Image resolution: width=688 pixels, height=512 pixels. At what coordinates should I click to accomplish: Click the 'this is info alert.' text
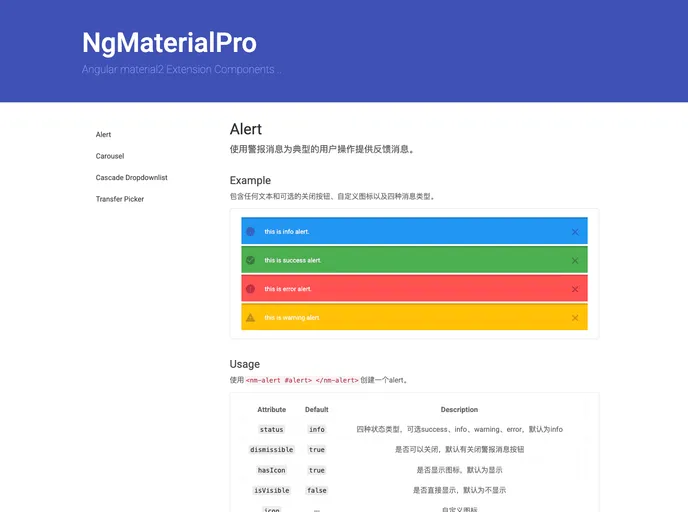click(x=287, y=232)
